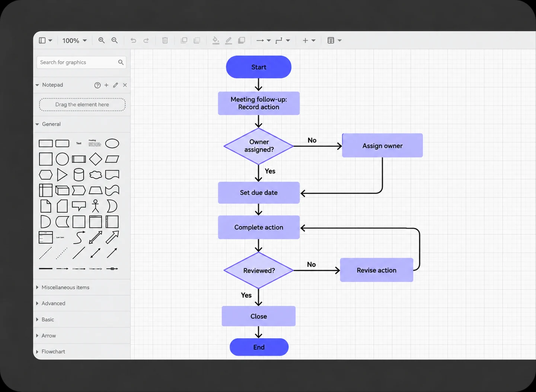The width and height of the screenshot is (536, 392).
Task: Select the 'Reviewed?' decision diamond
Action: tap(259, 270)
